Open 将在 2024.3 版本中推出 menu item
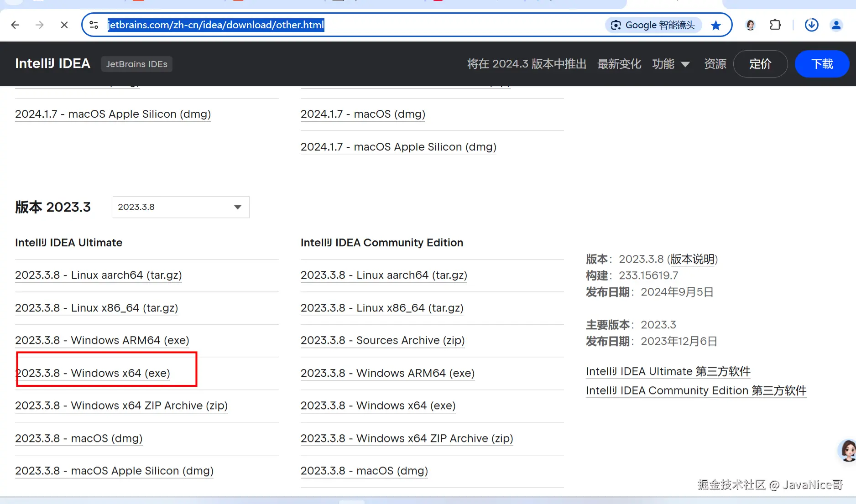The image size is (856, 504). point(527,64)
